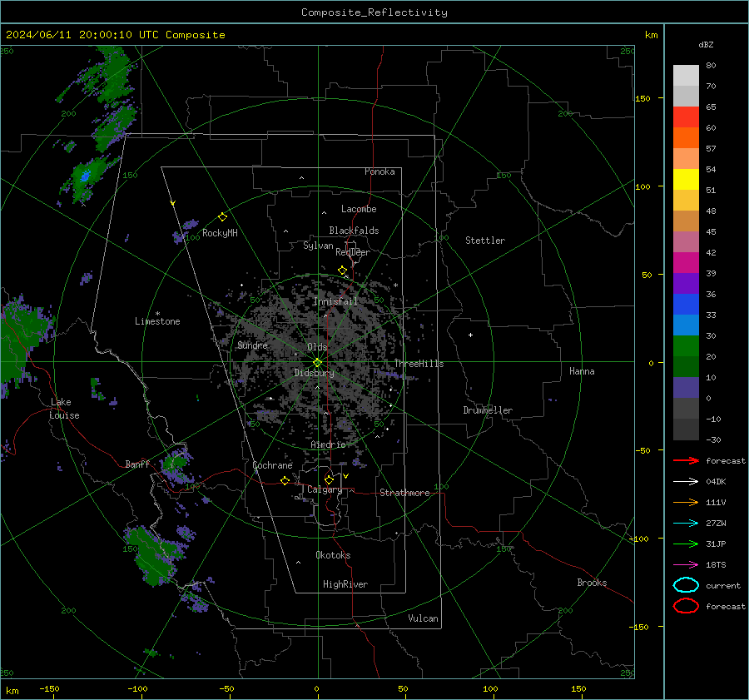The width and height of the screenshot is (749, 700).
Task: Click the cyan current ellipse icon
Action: pyautogui.click(x=686, y=585)
